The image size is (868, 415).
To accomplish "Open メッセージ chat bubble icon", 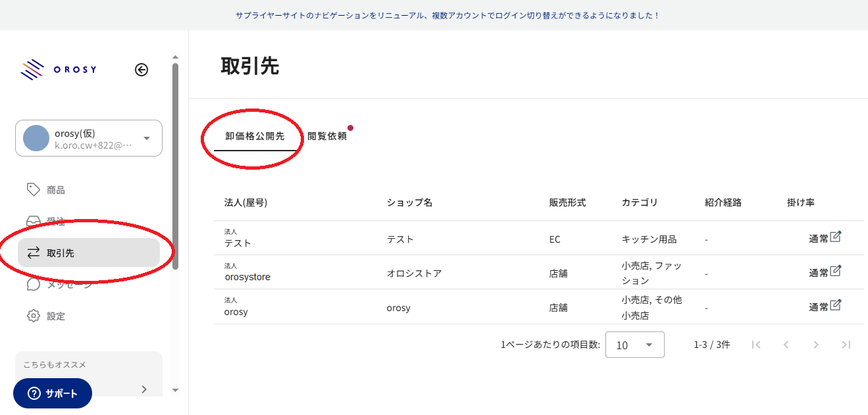I will point(34,284).
